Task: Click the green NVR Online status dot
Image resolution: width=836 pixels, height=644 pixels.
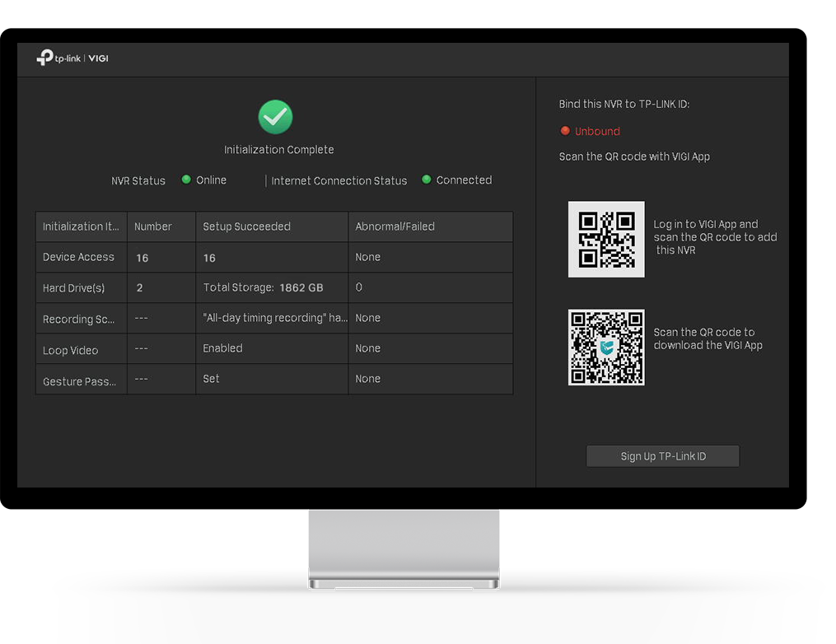Action: pyautogui.click(x=186, y=180)
